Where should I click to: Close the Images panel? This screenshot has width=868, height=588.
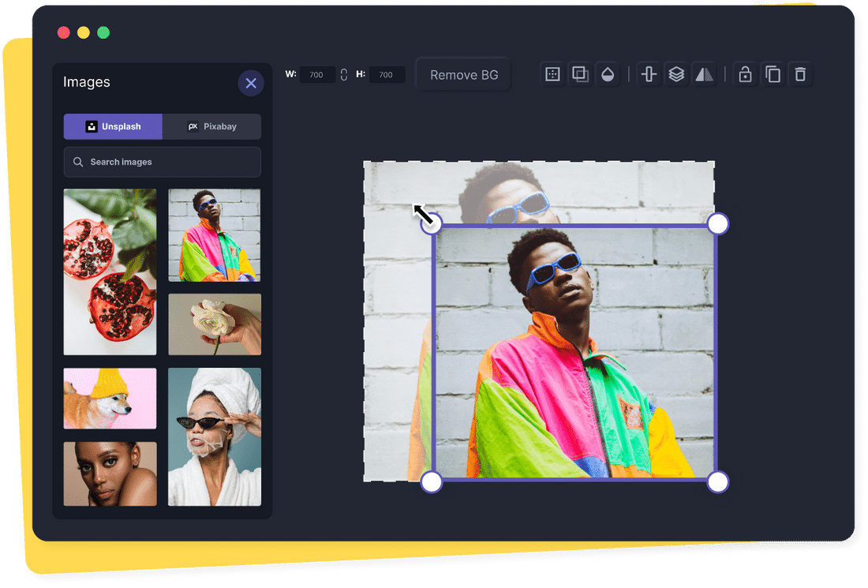(x=251, y=83)
